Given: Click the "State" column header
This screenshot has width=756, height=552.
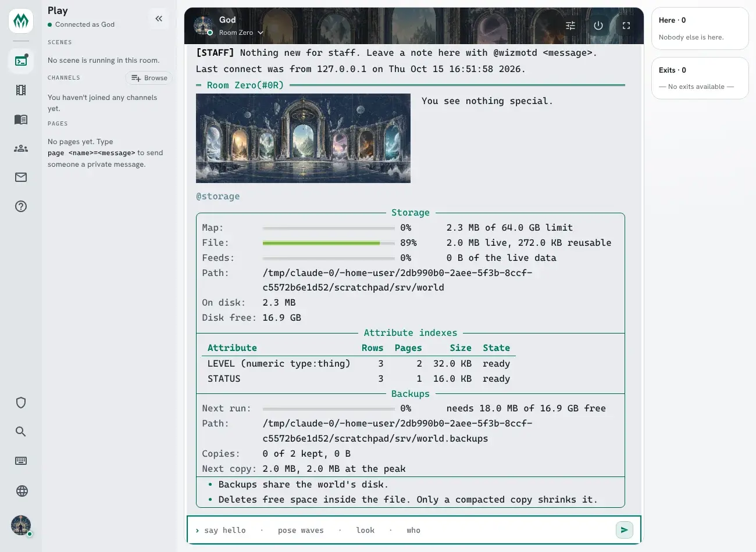Looking at the screenshot, I should point(496,348).
